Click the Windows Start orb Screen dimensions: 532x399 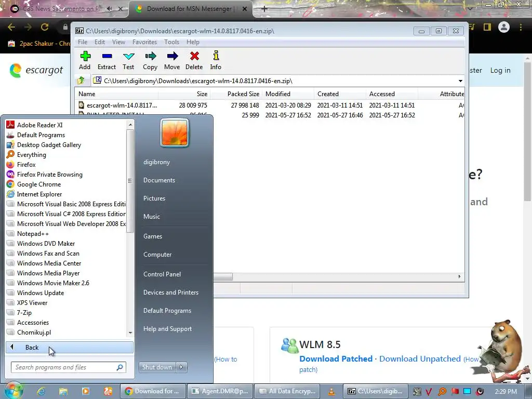(x=13, y=390)
